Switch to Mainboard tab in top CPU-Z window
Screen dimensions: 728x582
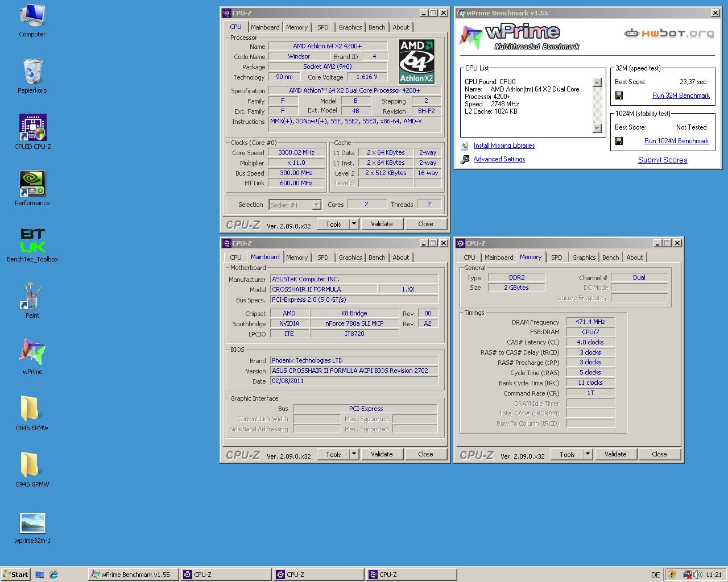(265, 27)
